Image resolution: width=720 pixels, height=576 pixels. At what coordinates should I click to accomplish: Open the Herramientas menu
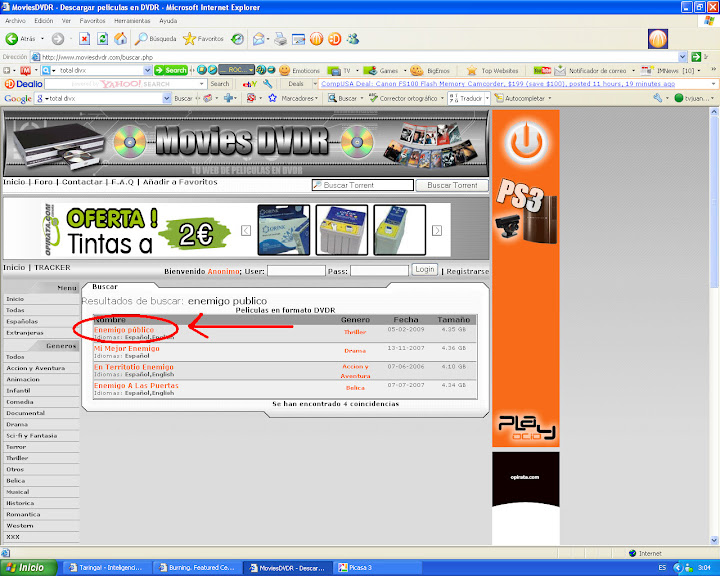click(x=132, y=21)
